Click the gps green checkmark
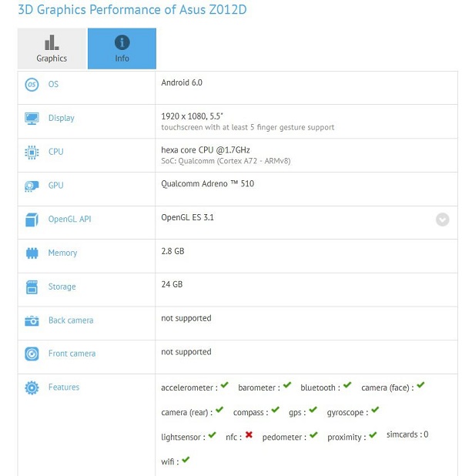The image size is (462, 476). (313, 410)
